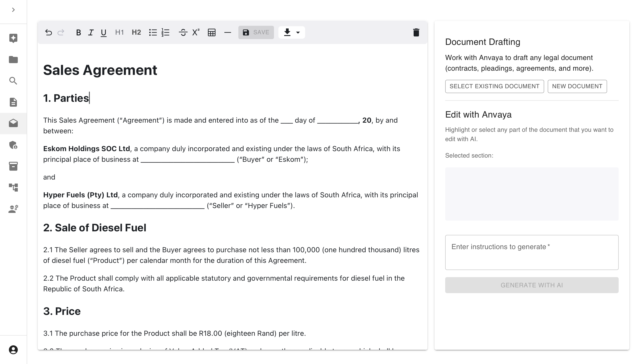Expand the collapsed left sidebar
The height and width of the screenshot is (364, 640).
pos(13,10)
